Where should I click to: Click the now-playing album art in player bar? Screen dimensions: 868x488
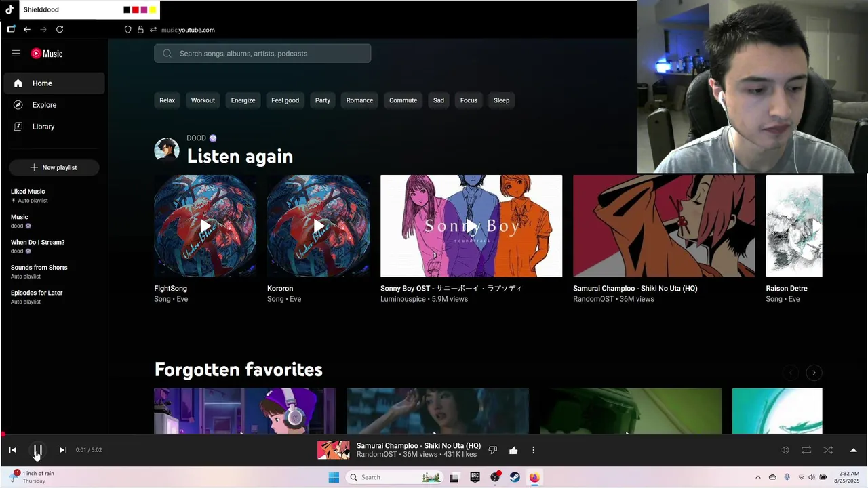(x=334, y=450)
